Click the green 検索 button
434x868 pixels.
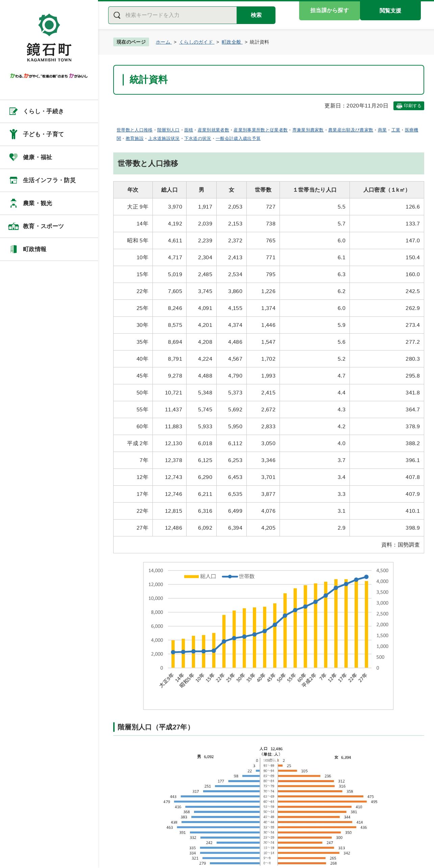click(256, 15)
